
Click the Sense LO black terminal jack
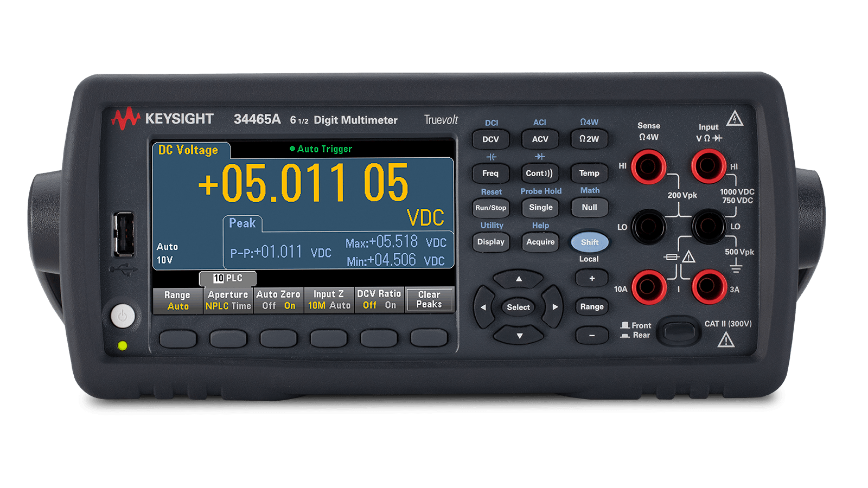[648, 227]
